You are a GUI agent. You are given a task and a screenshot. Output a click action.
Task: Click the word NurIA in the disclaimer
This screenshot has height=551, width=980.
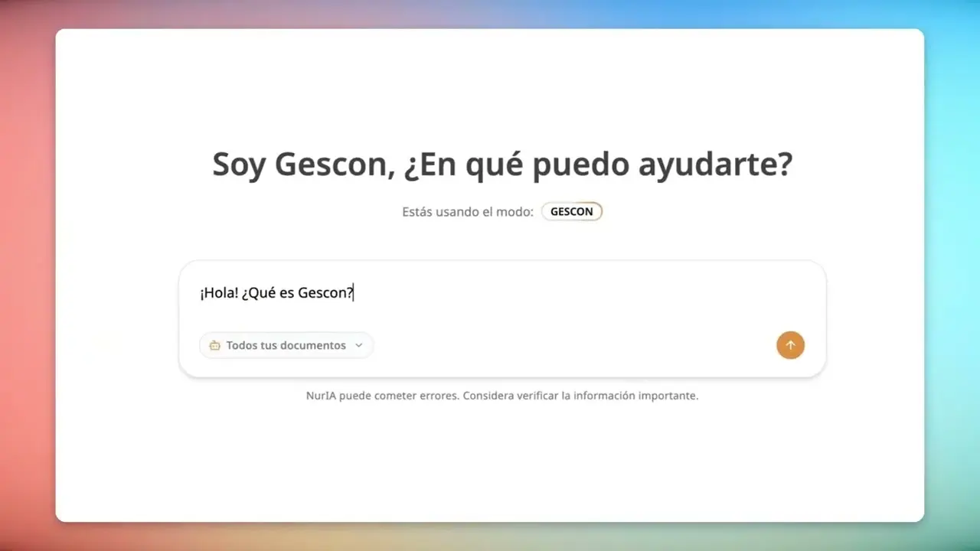click(321, 396)
